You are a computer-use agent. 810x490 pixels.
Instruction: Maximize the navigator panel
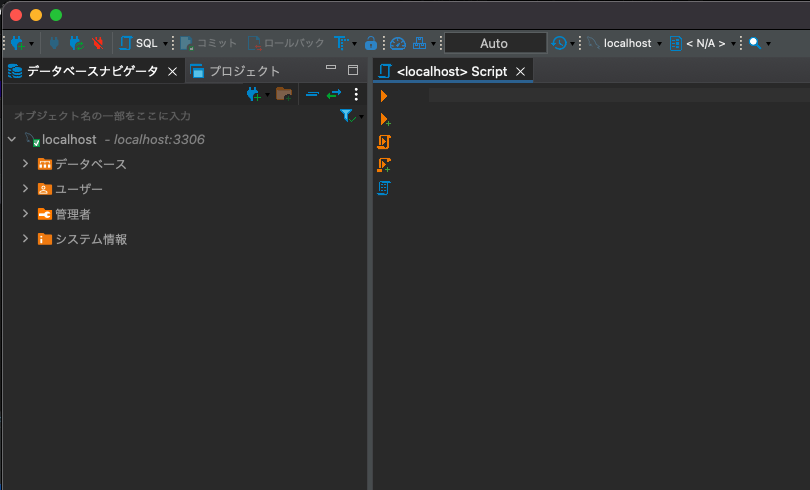click(x=353, y=70)
